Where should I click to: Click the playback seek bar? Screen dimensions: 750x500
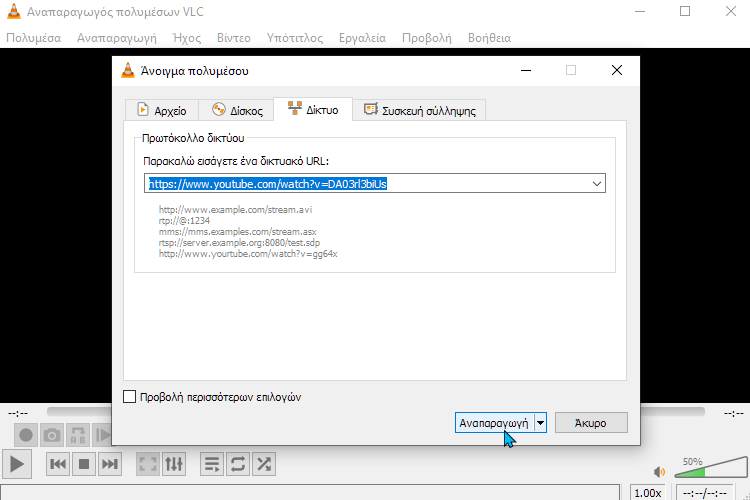[x=375, y=411]
